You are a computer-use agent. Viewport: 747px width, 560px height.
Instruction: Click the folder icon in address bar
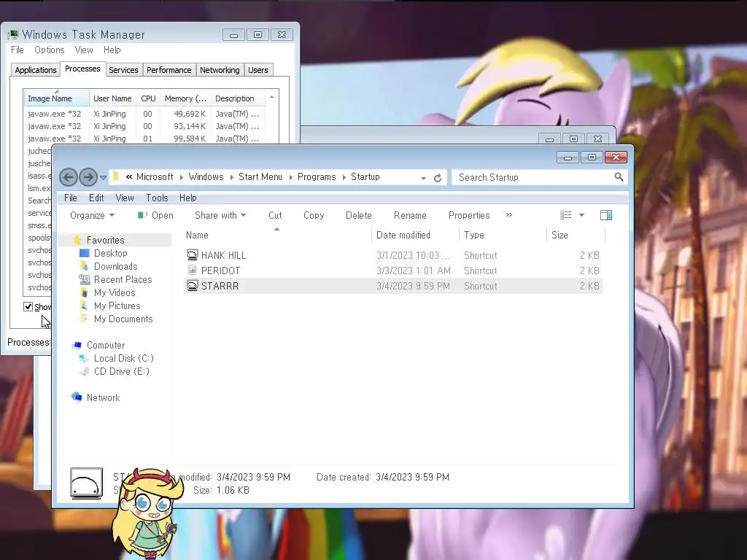coord(116,177)
